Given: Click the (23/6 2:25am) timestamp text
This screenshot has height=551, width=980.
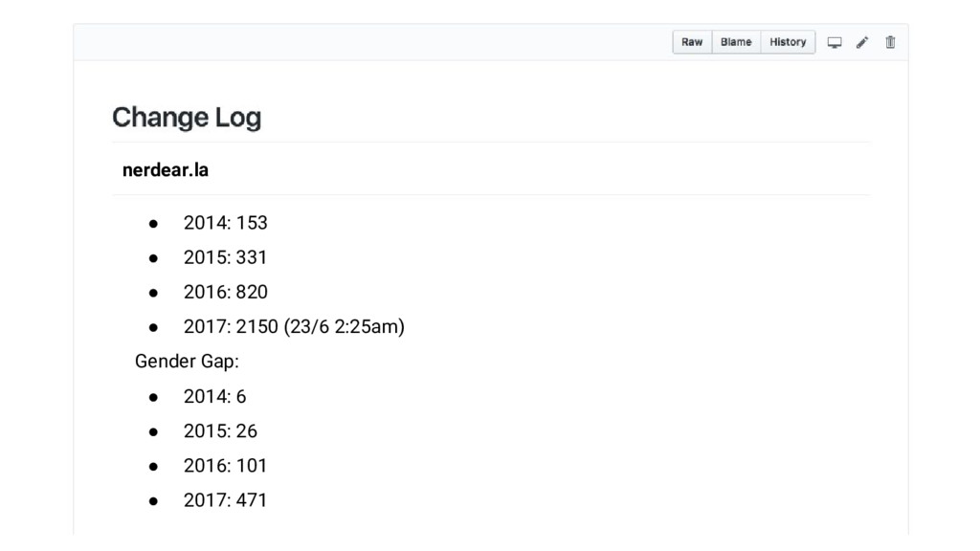Looking at the screenshot, I should point(345,327).
